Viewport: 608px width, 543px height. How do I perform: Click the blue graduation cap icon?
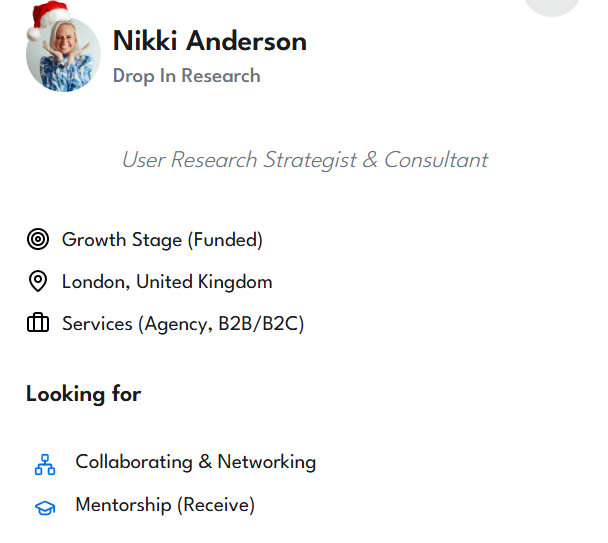(45, 507)
